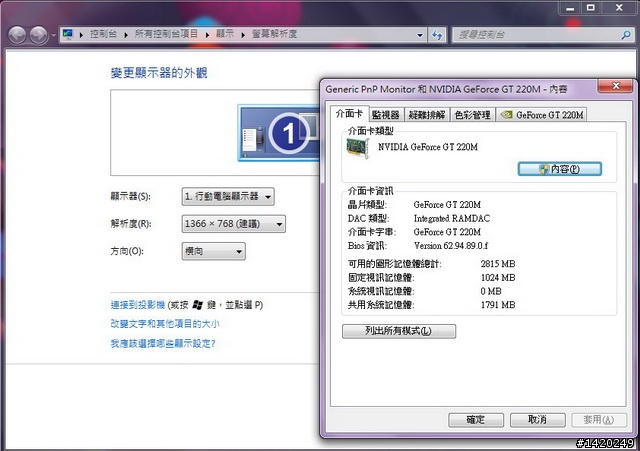This screenshot has width=640, height=451.
Task: Select 控制台 breadcrumb in address bar
Action: coord(103,34)
